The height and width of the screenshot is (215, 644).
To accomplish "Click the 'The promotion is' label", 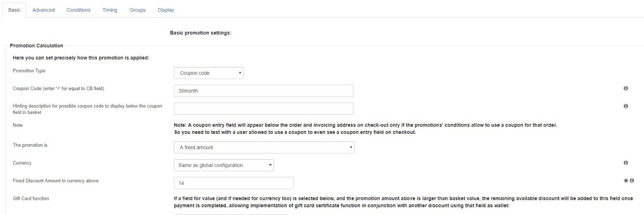I will pos(30,145).
